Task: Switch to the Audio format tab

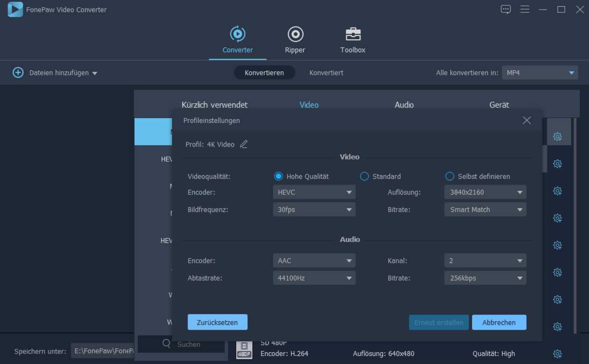Action: tap(404, 105)
